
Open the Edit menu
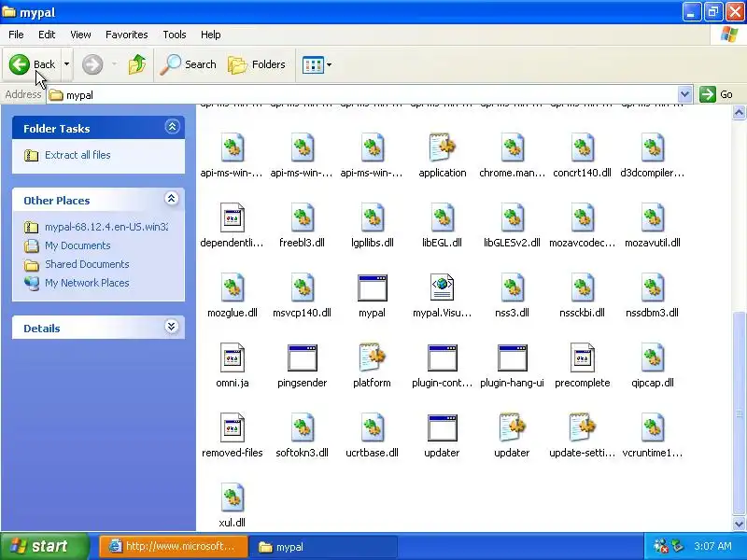click(47, 35)
